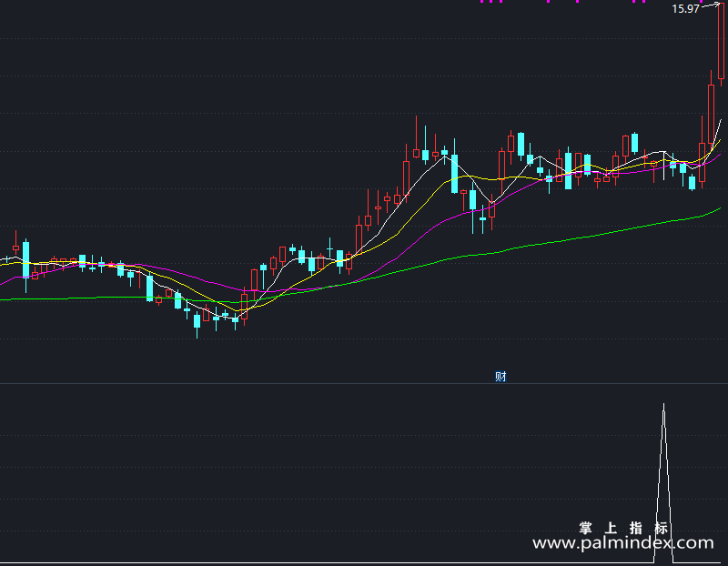The width and height of the screenshot is (728, 566).
Task: Click the 财 financial marker icon
Action: tap(500, 376)
